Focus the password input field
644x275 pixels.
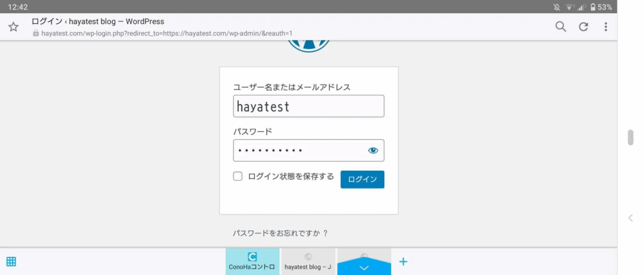point(299,151)
